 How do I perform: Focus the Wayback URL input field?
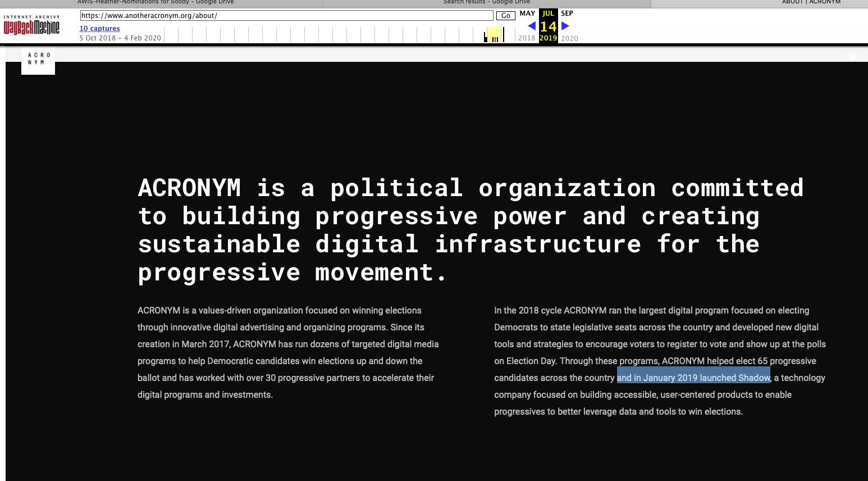point(286,16)
